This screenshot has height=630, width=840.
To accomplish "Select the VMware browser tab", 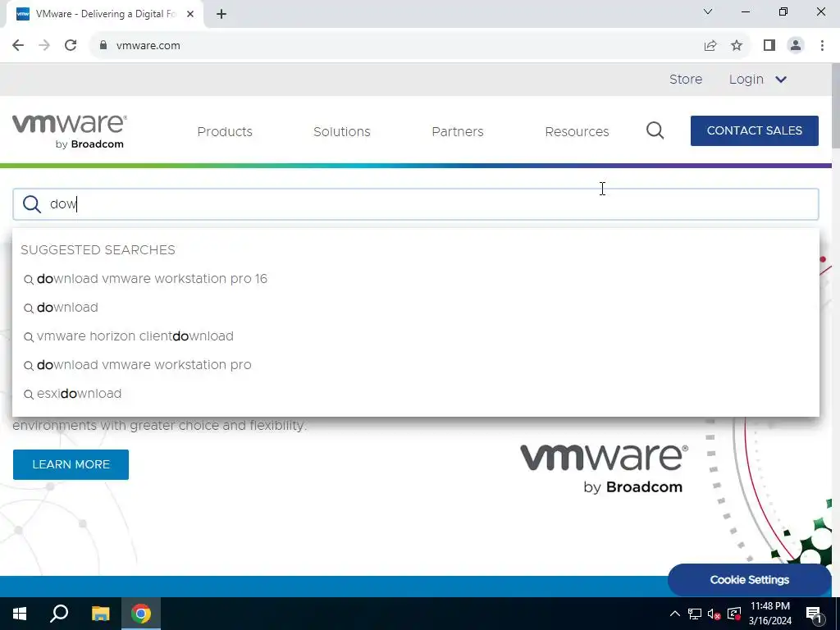I will (x=104, y=15).
